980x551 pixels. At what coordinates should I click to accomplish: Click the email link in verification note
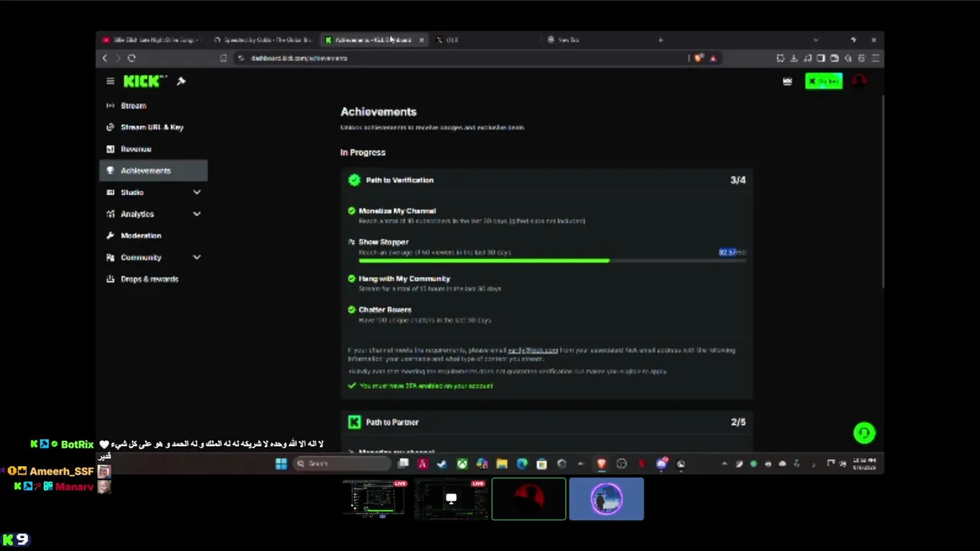tap(533, 350)
